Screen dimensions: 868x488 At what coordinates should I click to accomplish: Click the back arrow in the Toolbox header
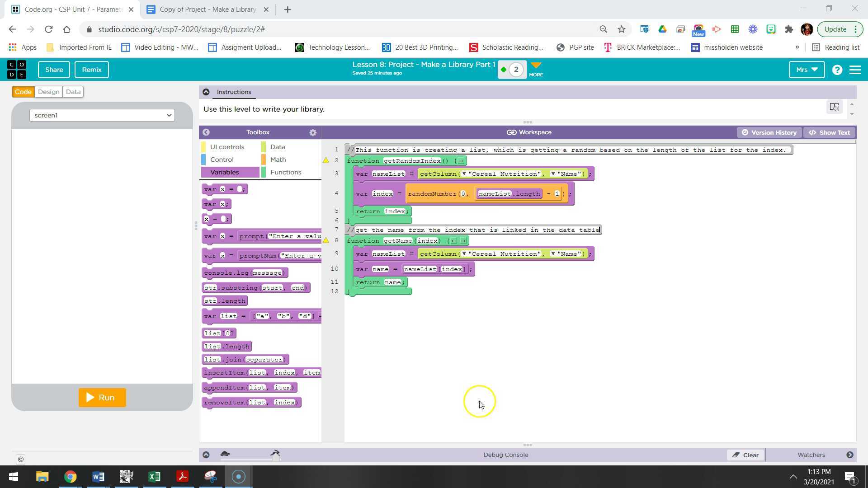(206, 132)
